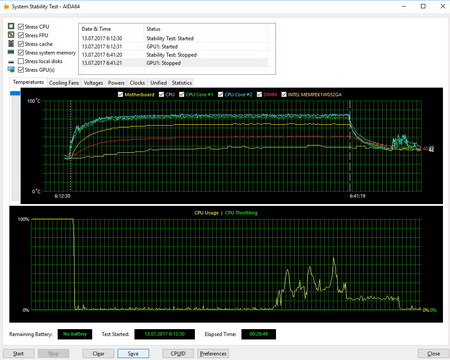Hide CPU Core #1 temperature line
Screen dimensions: 450x360
tap(182, 95)
